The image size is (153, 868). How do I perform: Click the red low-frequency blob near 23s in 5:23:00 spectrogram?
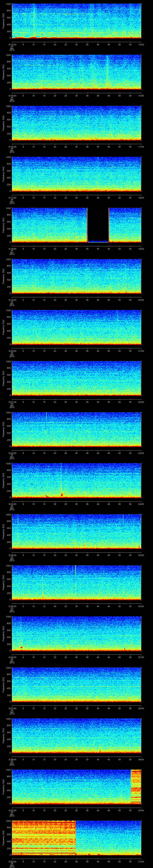click(x=62, y=494)
